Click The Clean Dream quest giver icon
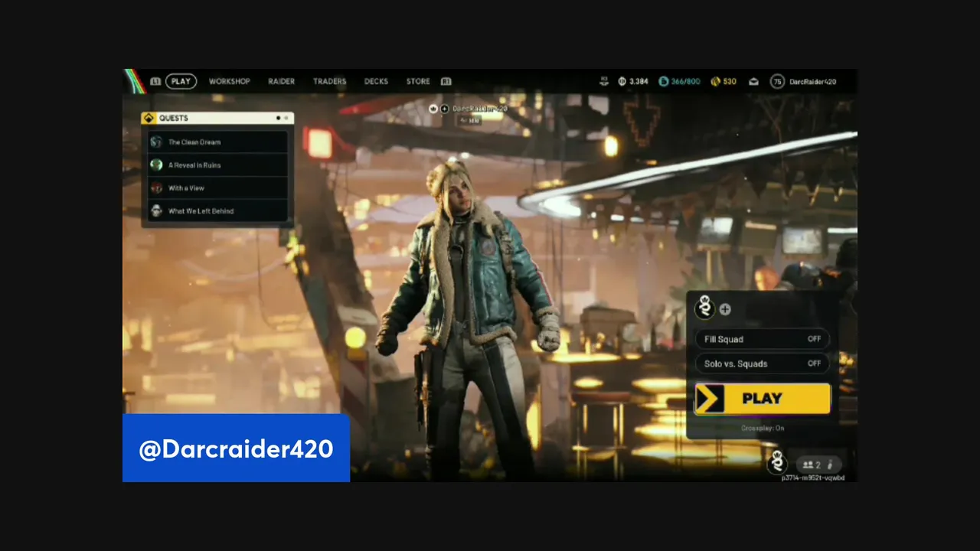The width and height of the screenshot is (980, 551). [156, 142]
